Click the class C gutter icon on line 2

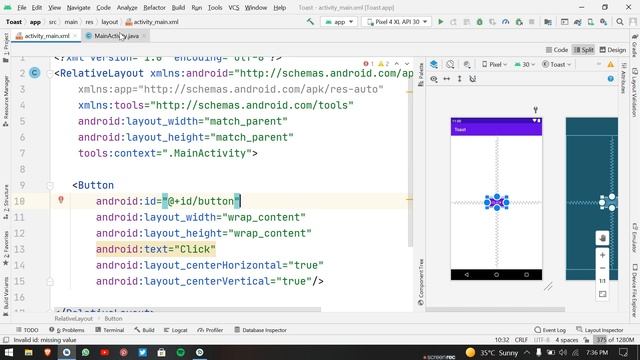click(x=35, y=73)
